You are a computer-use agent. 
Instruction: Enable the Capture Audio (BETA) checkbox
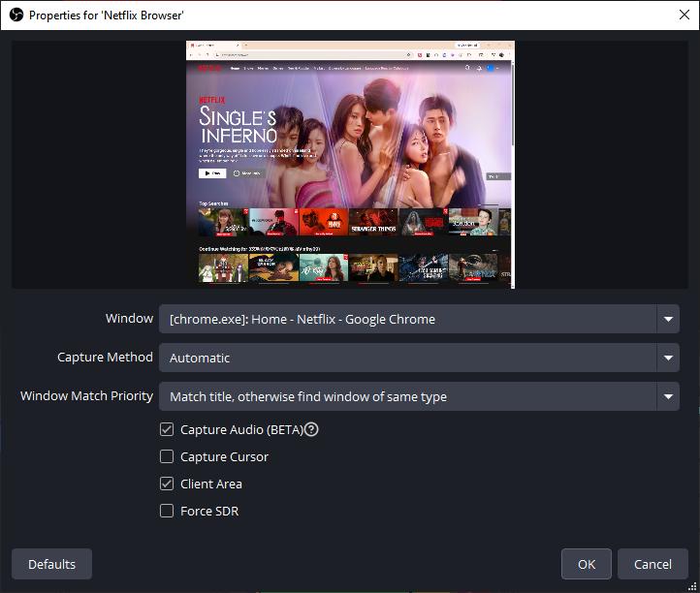coord(167,429)
